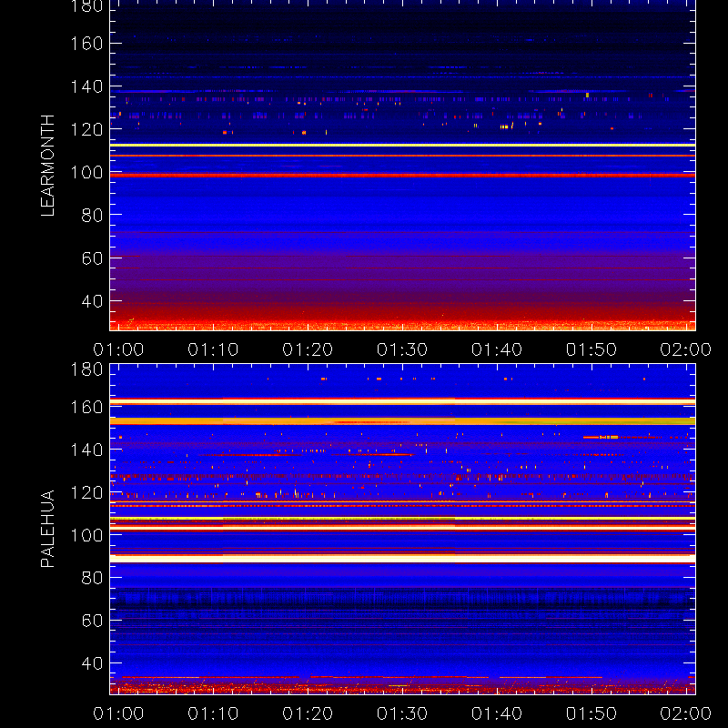Pick the 02:00 time label under LEARMONTH plot
This screenshot has height=728, width=728.
pyautogui.click(x=686, y=349)
